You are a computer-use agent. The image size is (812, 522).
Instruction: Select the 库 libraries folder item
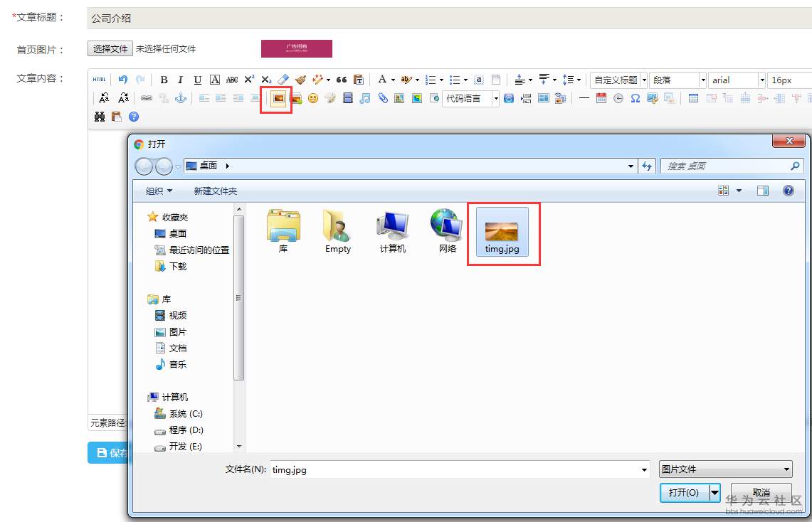(283, 232)
